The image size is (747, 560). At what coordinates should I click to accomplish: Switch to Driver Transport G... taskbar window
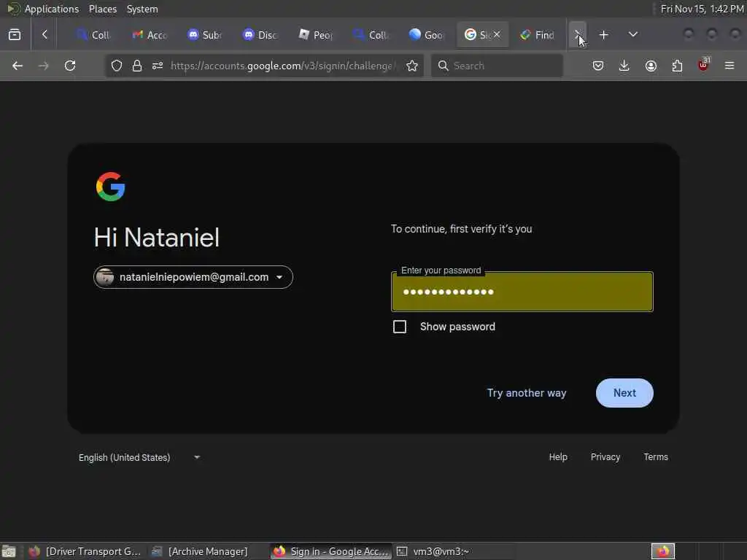(x=85, y=551)
